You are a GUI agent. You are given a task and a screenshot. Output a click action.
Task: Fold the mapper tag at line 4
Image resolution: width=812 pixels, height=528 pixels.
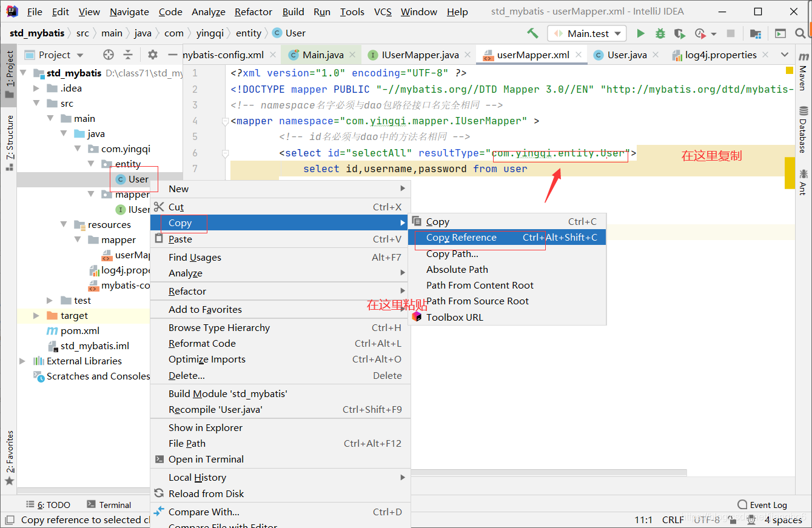[x=224, y=121]
